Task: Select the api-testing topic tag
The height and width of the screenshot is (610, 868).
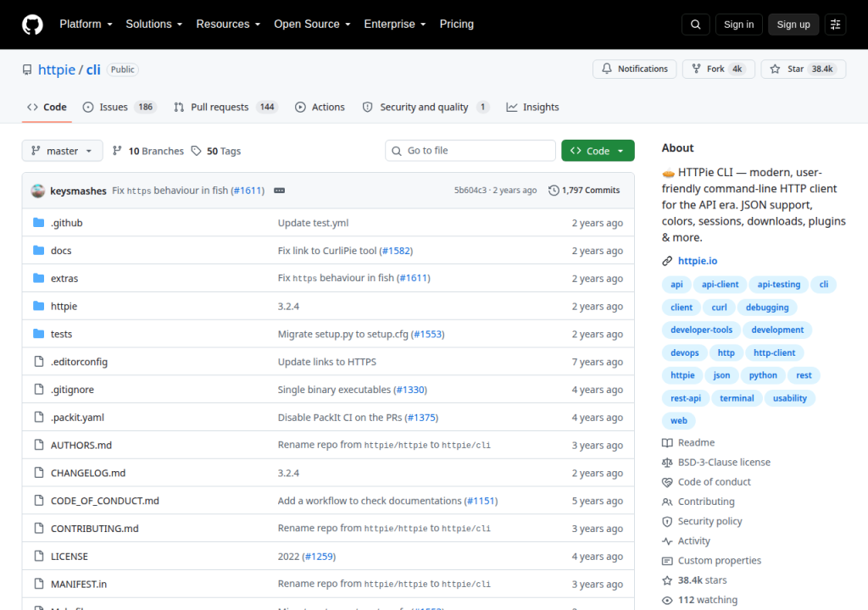Action: coord(778,285)
